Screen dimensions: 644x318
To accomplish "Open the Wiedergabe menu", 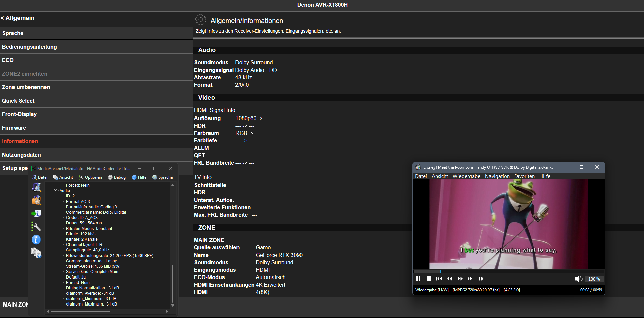I will pyautogui.click(x=466, y=176).
